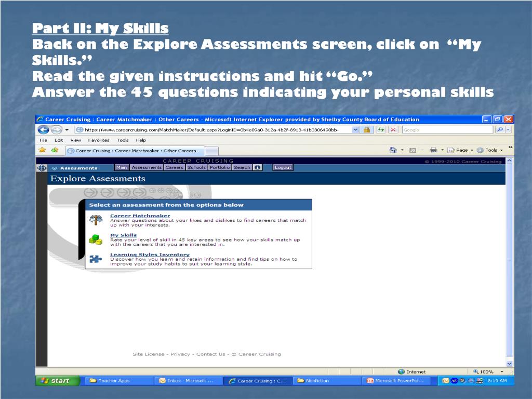Click the crosshair navigation icon beside Assessments
This screenshot has height=399, width=532.
point(42,168)
